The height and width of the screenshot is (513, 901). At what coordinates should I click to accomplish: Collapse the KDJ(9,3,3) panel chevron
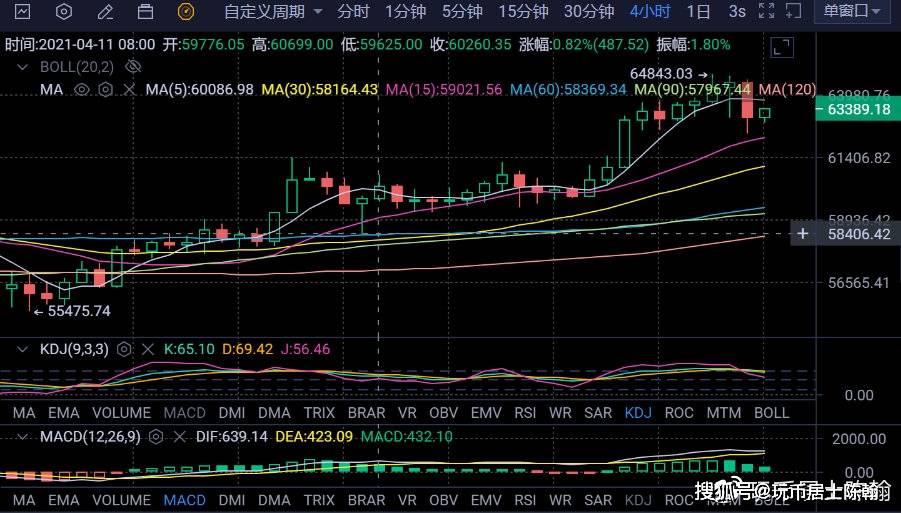pos(22,349)
